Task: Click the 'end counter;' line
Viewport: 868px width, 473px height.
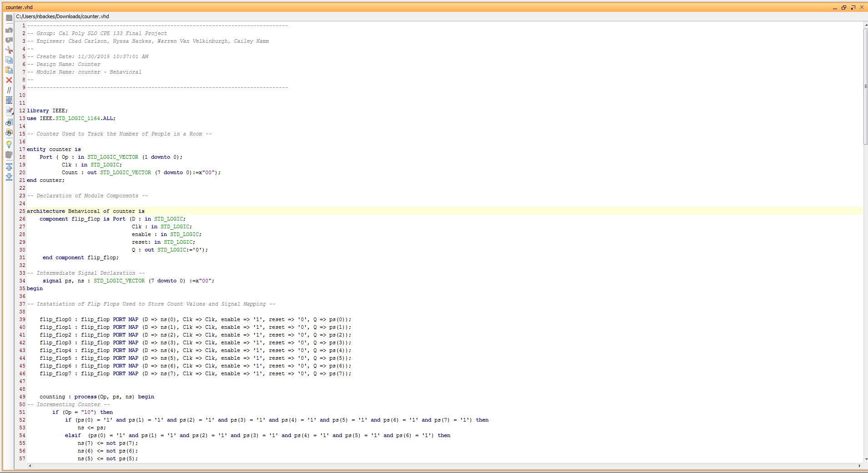Action: tap(45, 180)
